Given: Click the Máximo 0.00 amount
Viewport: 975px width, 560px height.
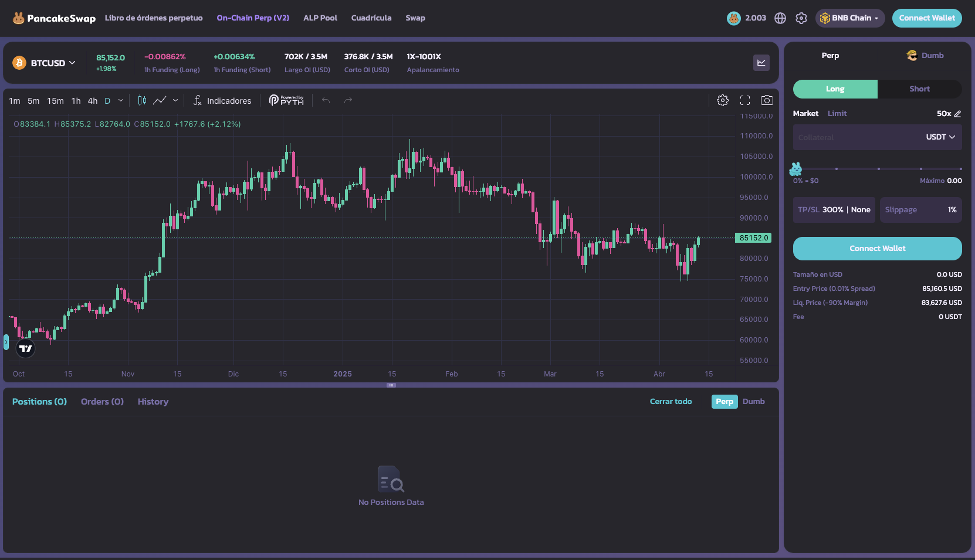Looking at the screenshot, I should pos(941,181).
